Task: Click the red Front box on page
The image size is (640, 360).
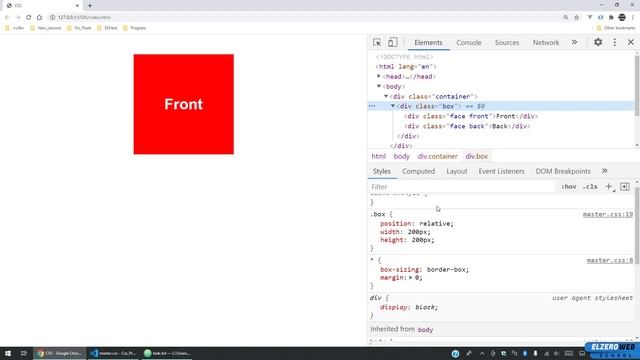Action: 184,104
